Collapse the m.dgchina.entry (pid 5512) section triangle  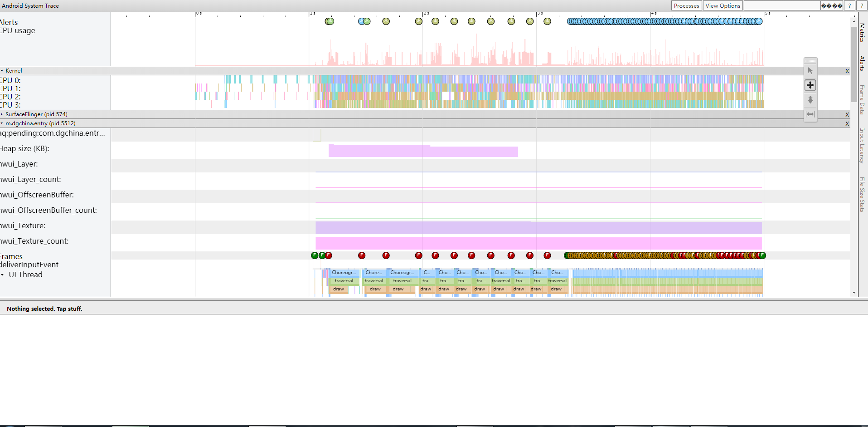point(2,123)
